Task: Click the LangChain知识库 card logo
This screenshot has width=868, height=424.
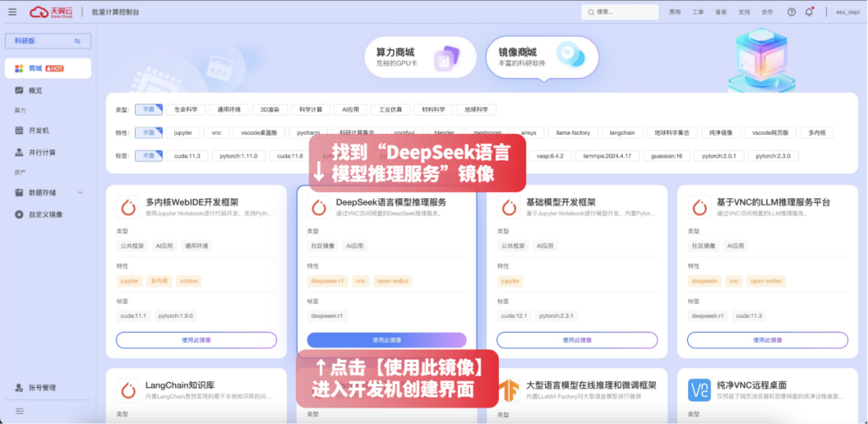Action: pyautogui.click(x=128, y=389)
